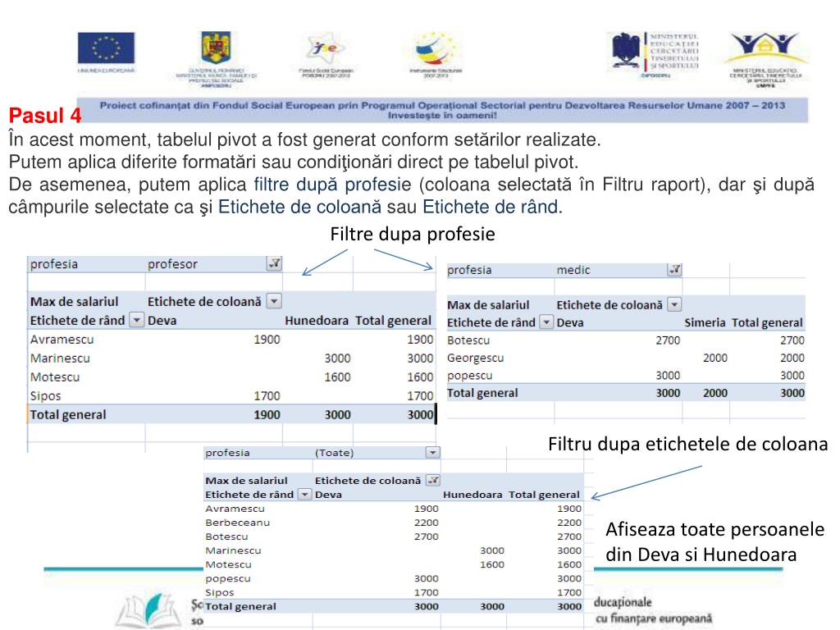Viewport: 840px width, 630px height.
Task: Click the 'medic' filter value cell
Action: coord(573,270)
